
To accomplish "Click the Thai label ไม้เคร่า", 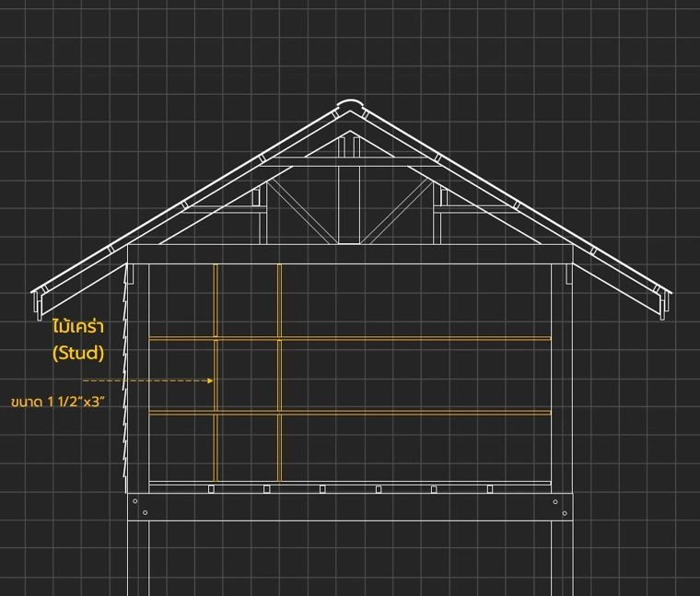I will 78,329.
